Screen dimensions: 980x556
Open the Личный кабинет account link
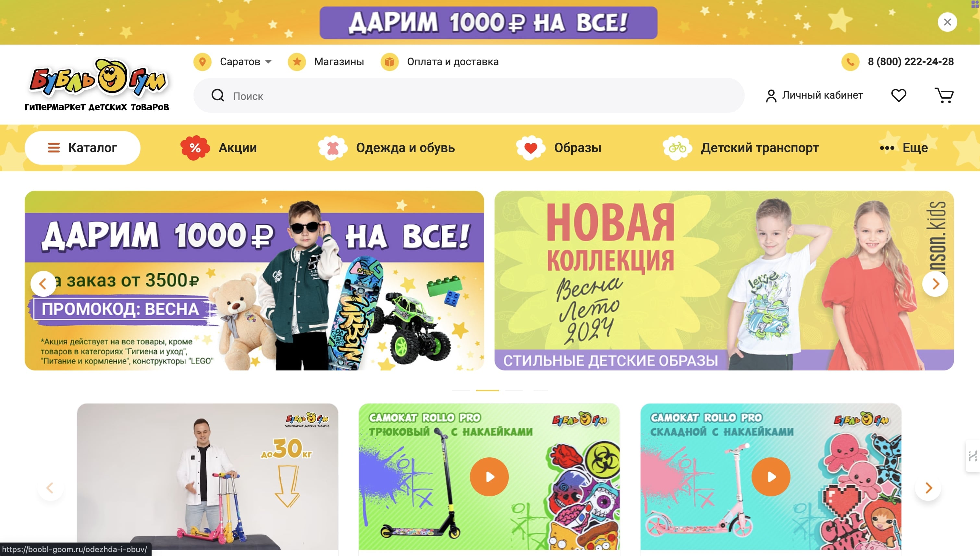(x=814, y=95)
